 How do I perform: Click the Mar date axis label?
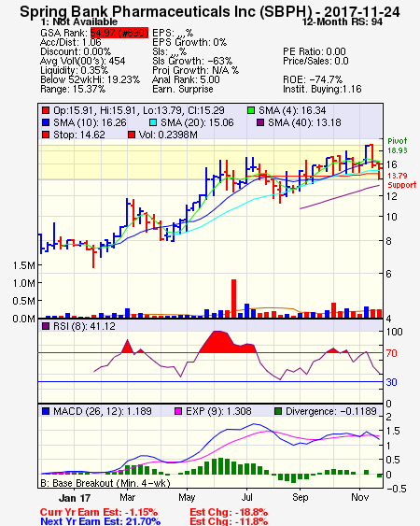point(127,497)
